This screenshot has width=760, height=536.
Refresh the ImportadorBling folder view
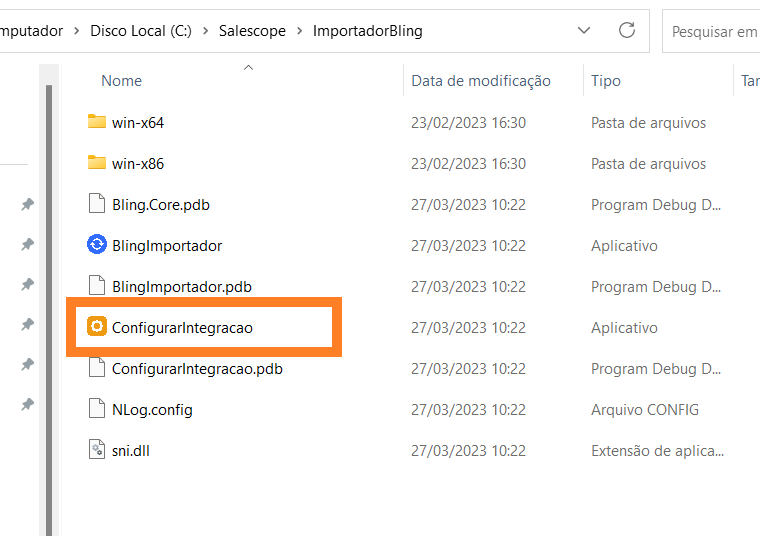click(627, 31)
